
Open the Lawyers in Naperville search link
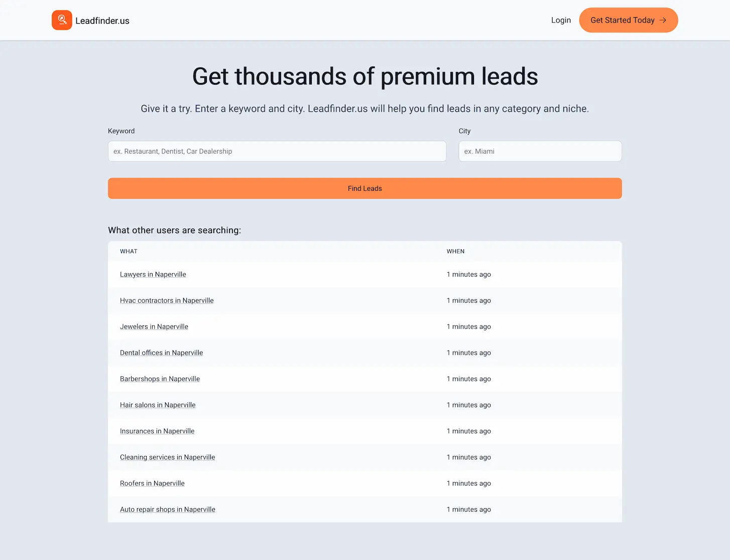point(153,274)
